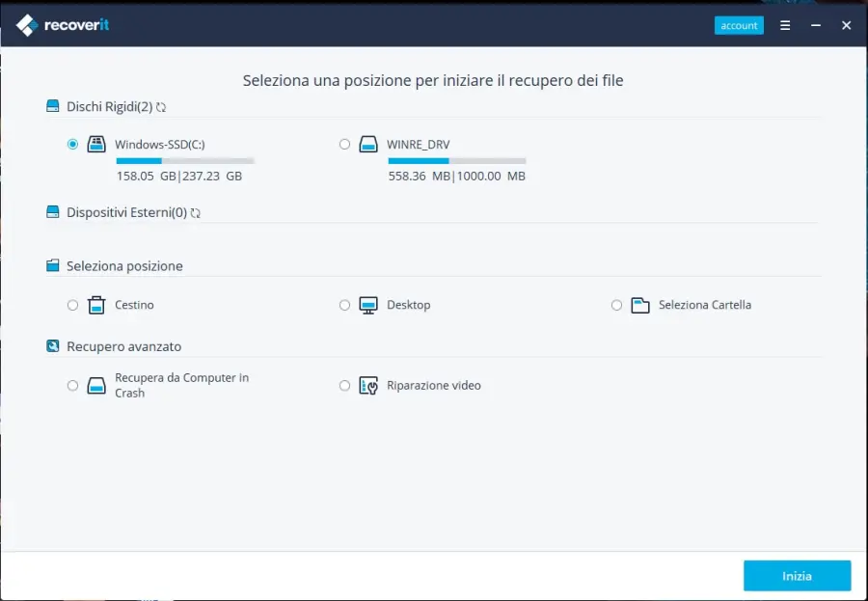
Task: Click the WINRE_DRV drive icon
Action: 369,143
